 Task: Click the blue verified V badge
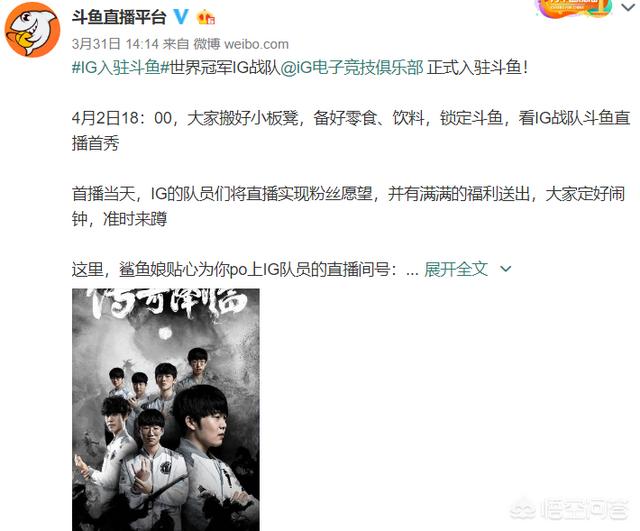tap(181, 17)
